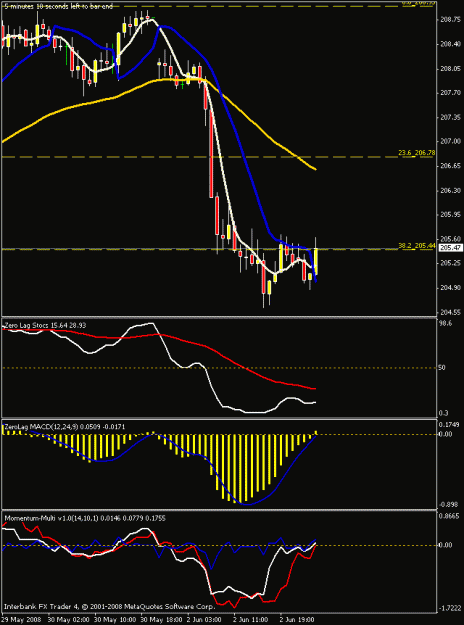464x625 pixels.
Task: Click the -0.898 MACD scale value
Action: pyautogui.click(x=448, y=504)
